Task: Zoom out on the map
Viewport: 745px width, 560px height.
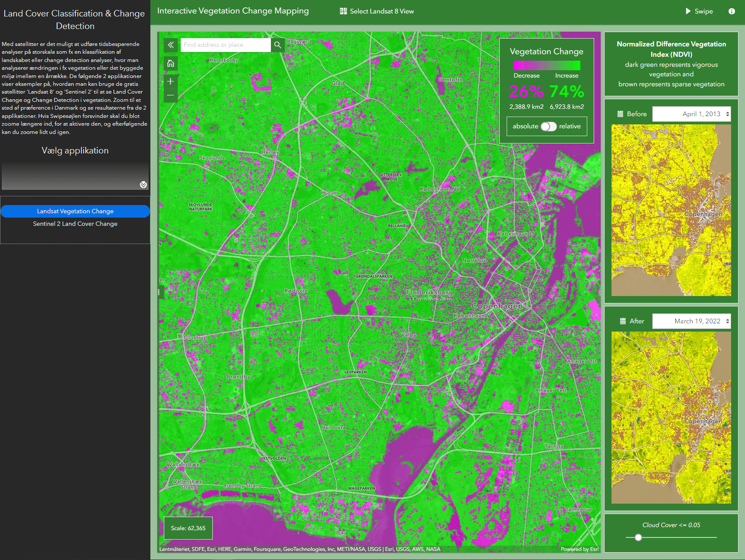Action: pyautogui.click(x=171, y=95)
